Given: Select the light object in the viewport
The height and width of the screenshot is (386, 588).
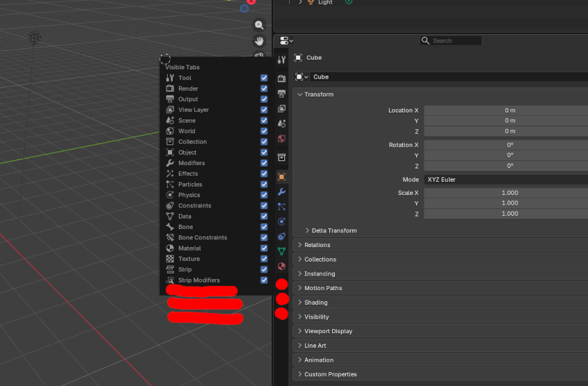Looking at the screenshot, I should click(x=34, y=37).
